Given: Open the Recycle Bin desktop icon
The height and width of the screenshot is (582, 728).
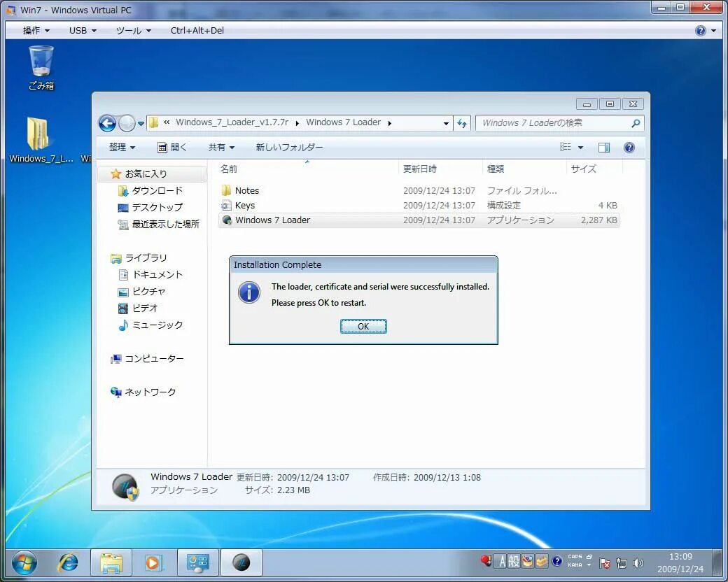Looking at the screenshot, I should 41,67.
